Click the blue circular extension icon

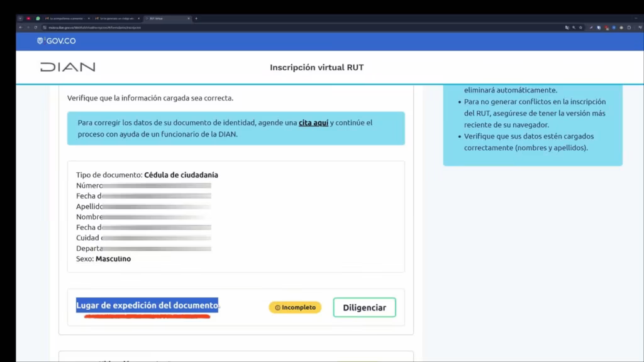pos(614,28)
